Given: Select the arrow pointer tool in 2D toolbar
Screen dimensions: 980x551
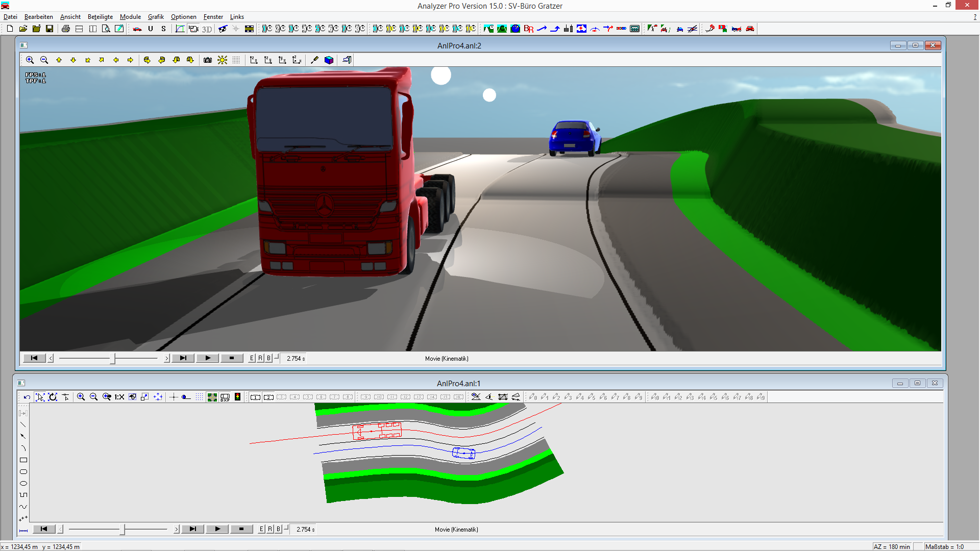Looking at the screenshot, I should point(40,397).
